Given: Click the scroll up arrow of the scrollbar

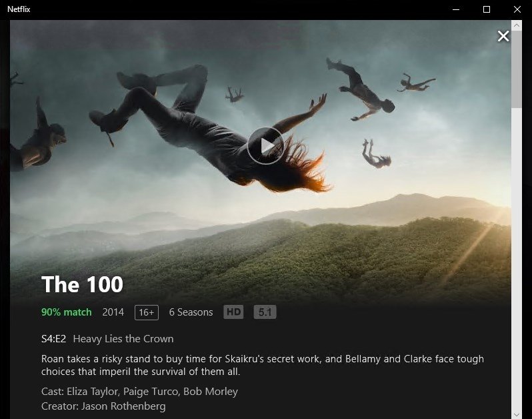Looking at the screenshot, I should [x=517, y=25].
